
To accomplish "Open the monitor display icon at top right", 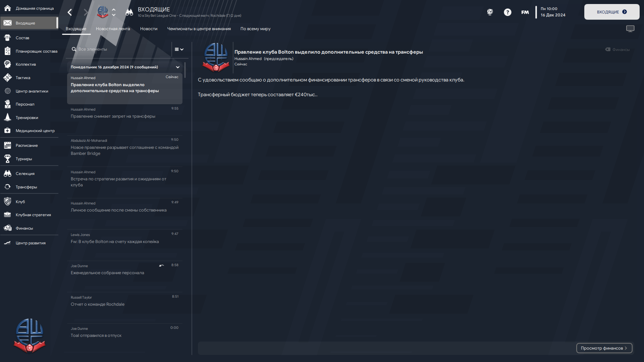I will (630, 29).
